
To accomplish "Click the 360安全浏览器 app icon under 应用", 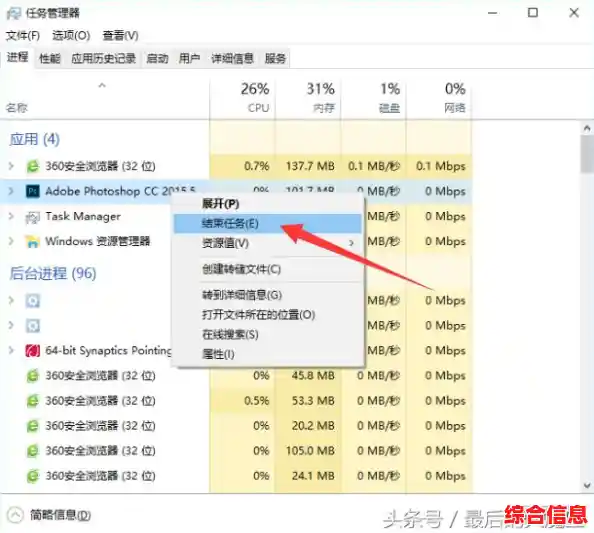I will 33,166.
